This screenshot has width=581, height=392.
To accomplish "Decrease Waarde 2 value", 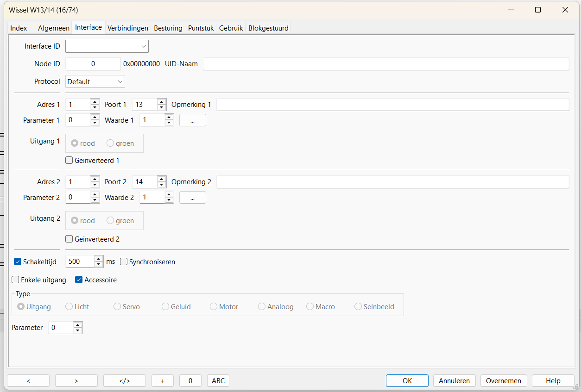I will click(x=169, y=200).
